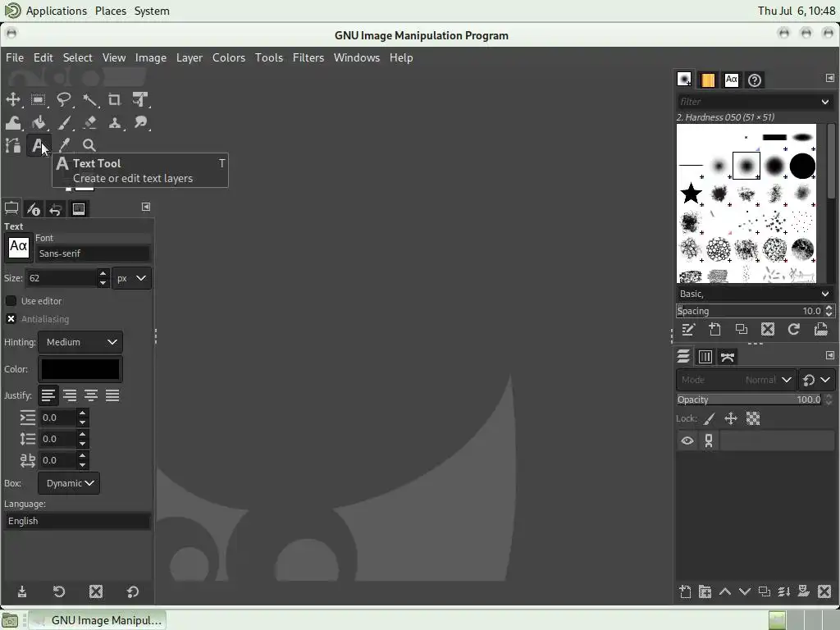Open the Applications system menu

tap(57, 11)
